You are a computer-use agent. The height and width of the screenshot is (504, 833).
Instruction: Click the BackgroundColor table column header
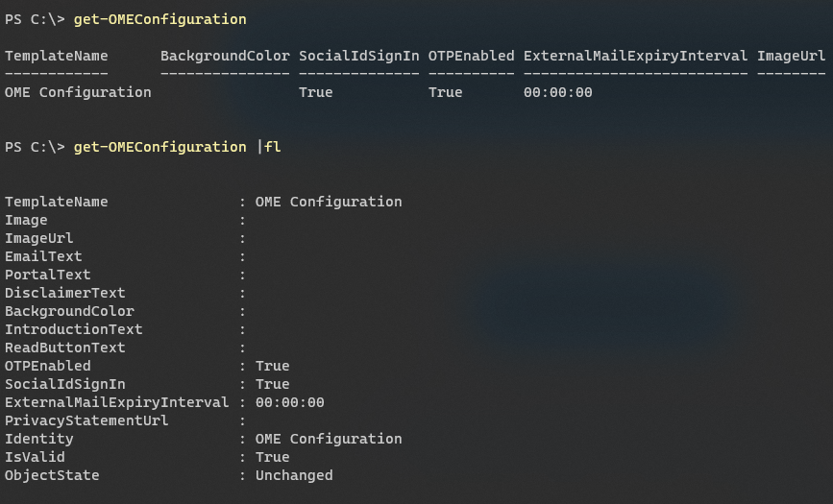pos(225,56)
